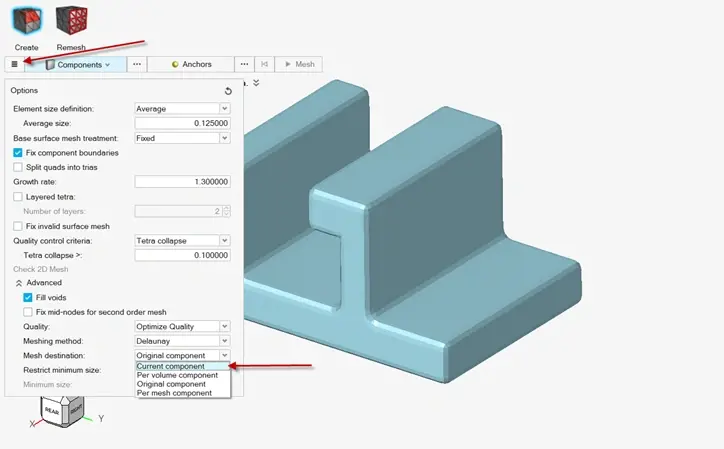Uncheck Fix component boundaries
724x449 pixels.
click(18, 153)
